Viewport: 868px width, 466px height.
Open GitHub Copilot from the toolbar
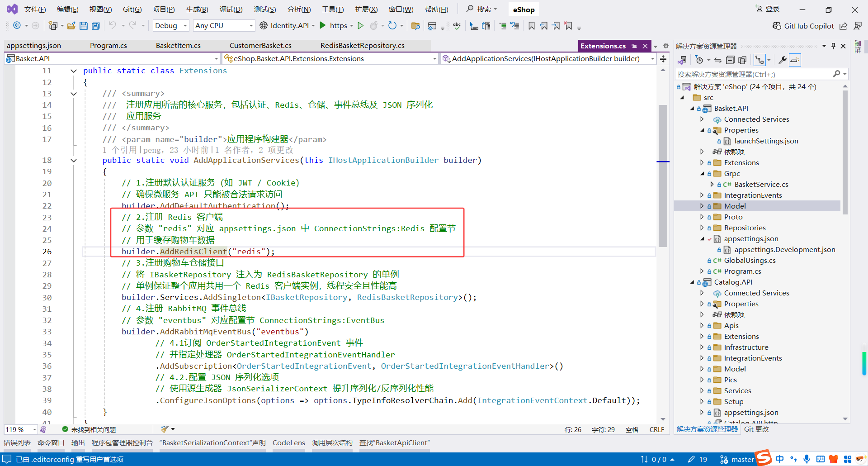(802, 26)
